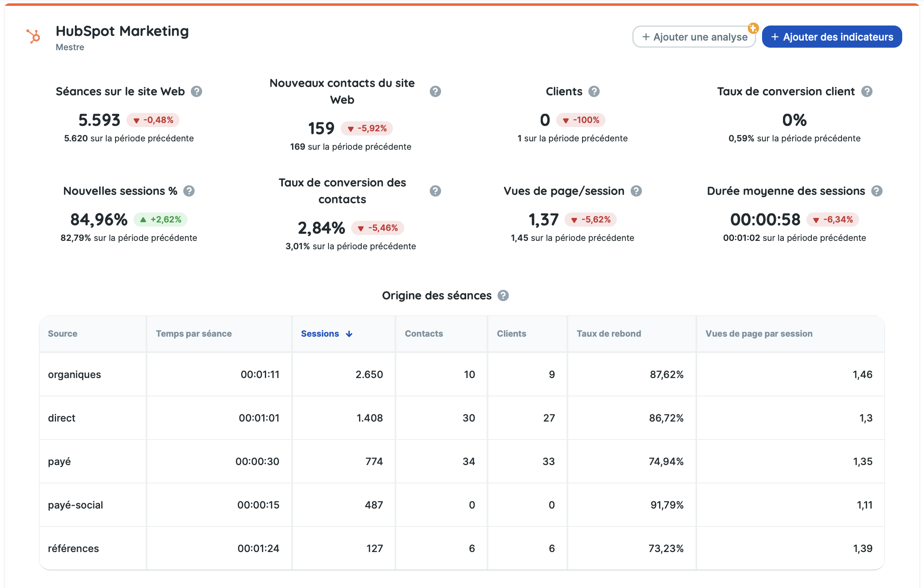
Task: Open help icon beside Nouveaux contacts du site Web
Action: pos(435,92)
